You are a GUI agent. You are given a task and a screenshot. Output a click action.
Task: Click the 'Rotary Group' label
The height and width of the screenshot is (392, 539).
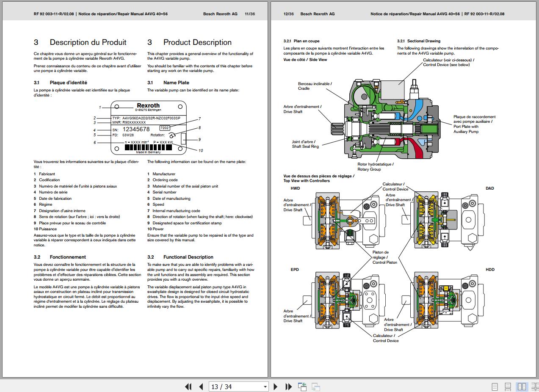click(369, 169)
